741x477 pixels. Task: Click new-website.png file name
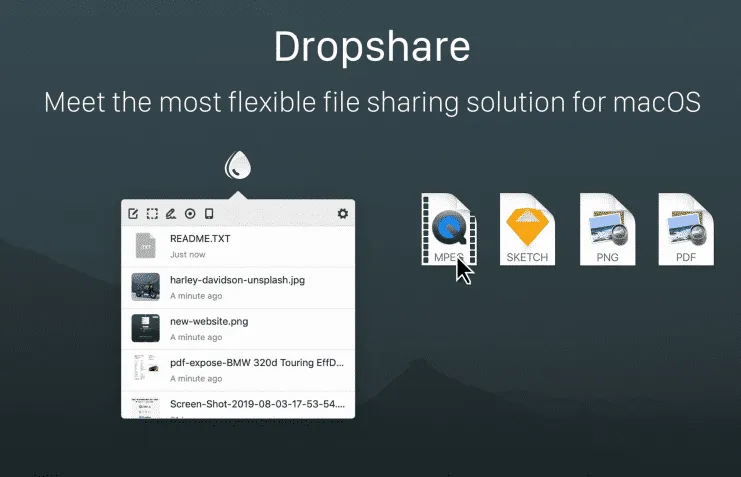pos(209,321)
